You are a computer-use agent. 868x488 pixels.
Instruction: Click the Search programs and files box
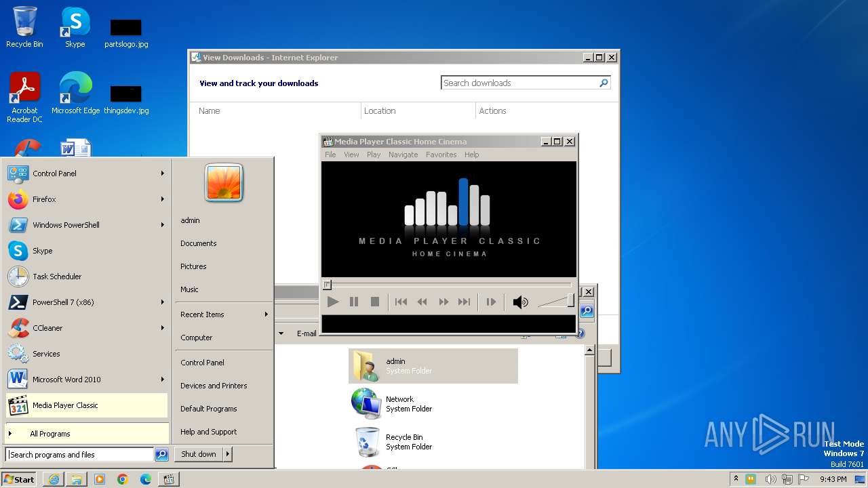pos(79,455)
